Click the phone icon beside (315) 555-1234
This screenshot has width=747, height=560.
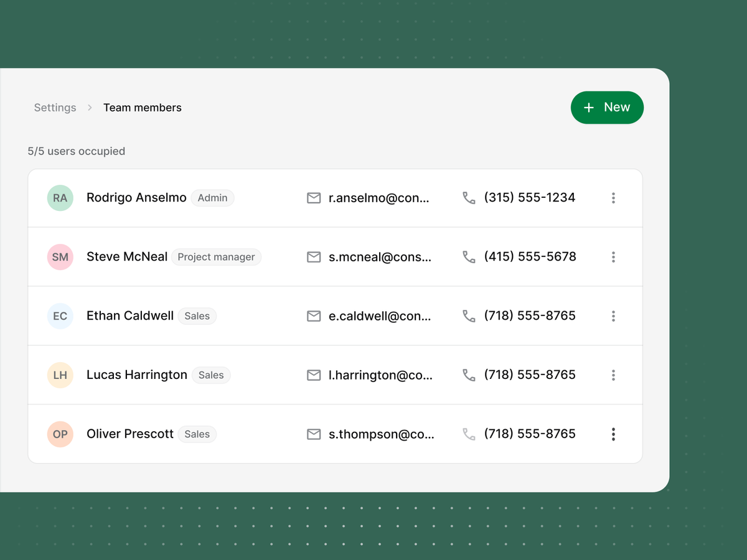(x=469, y=198)
